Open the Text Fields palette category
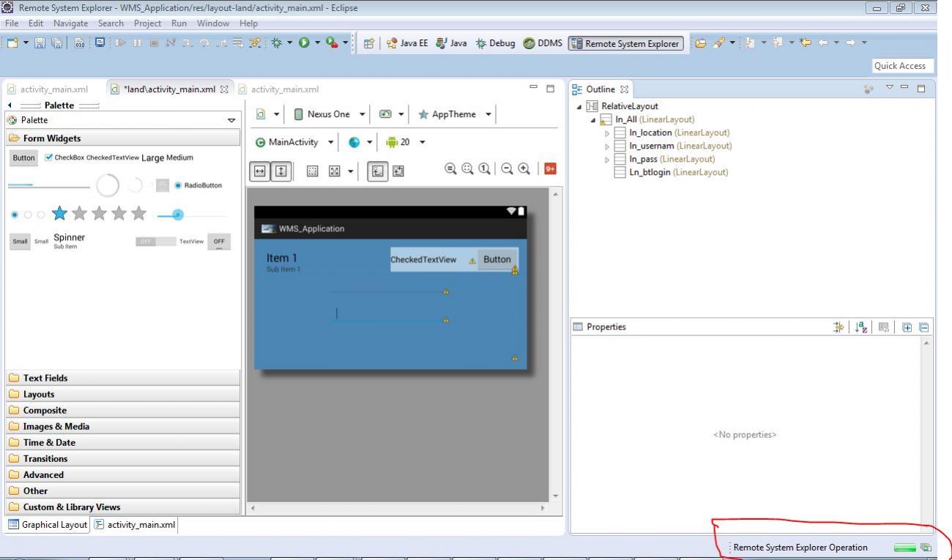 [122, 378]
